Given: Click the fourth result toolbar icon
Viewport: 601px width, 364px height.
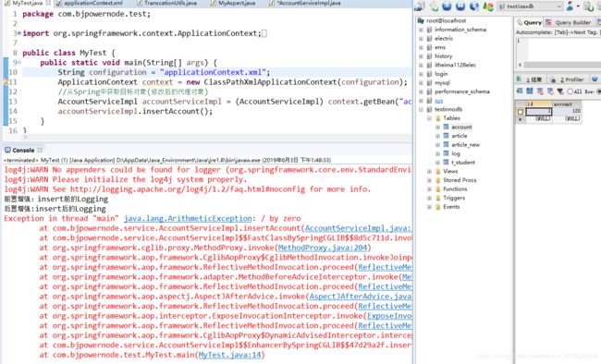Looking at the screenshot, I should (x=550, y=91).
